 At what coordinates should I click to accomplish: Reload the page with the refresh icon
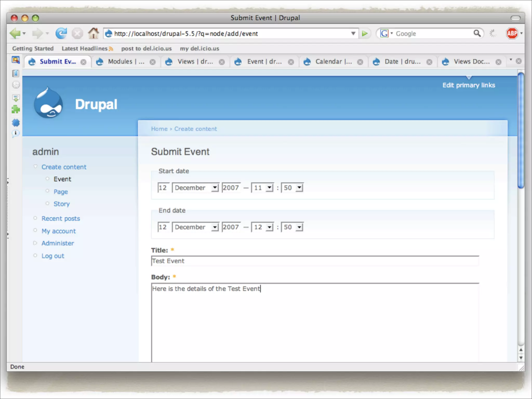tap(61, 34)
